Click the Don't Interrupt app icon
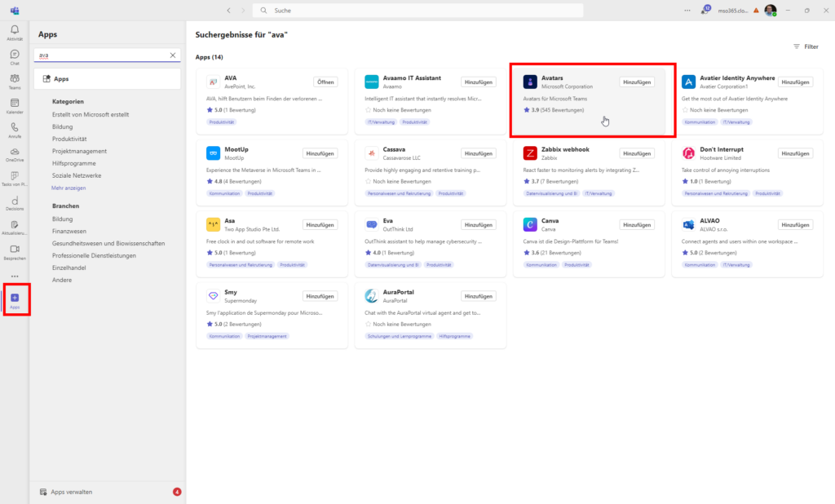 point(688,153)
